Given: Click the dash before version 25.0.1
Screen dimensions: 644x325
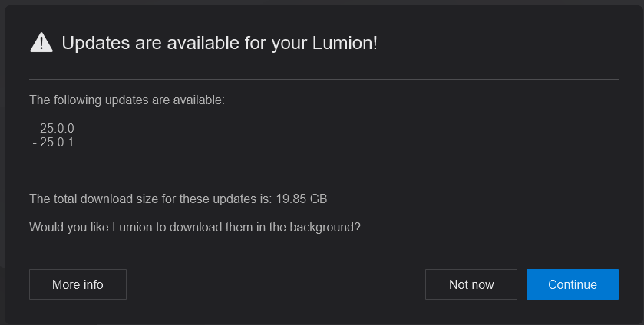Looking at the screenshot, I should click(35, 143).
